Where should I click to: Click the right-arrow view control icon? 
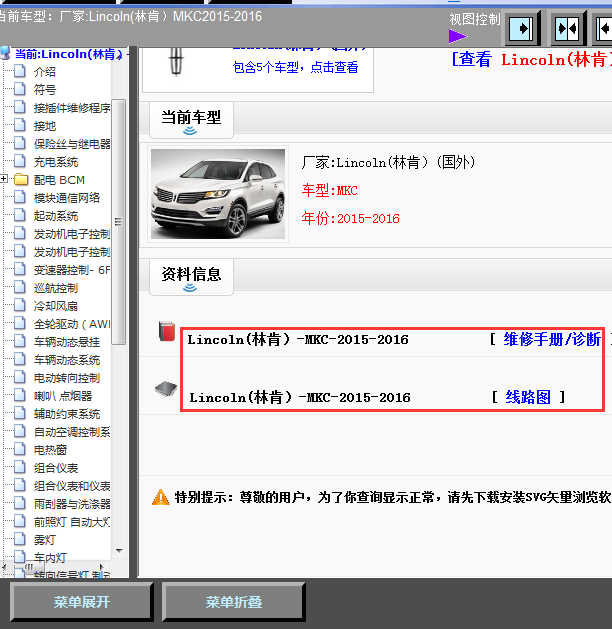521,28
